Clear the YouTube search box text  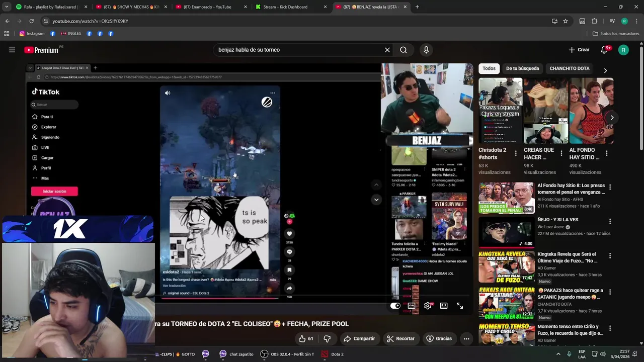(x=387, y=50)
